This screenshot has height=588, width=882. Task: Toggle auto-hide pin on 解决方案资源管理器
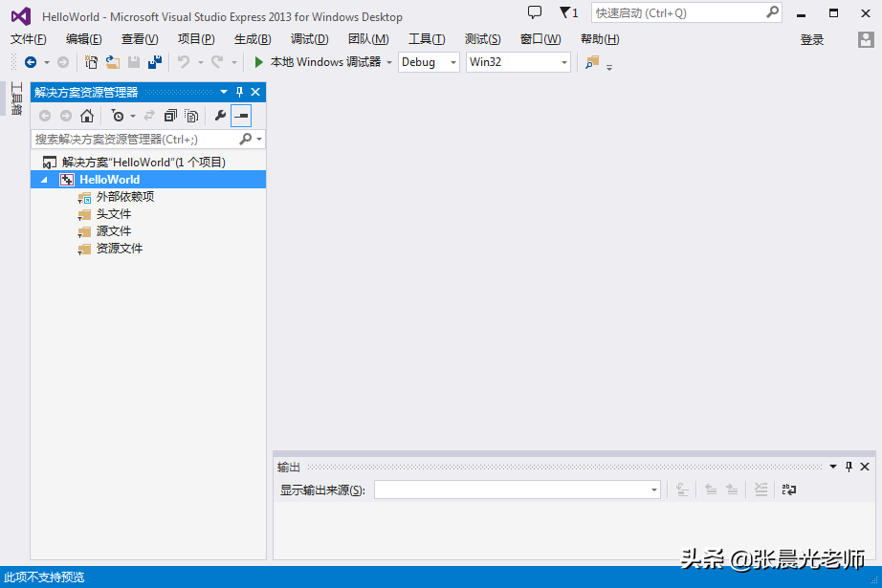coord(239,92)
